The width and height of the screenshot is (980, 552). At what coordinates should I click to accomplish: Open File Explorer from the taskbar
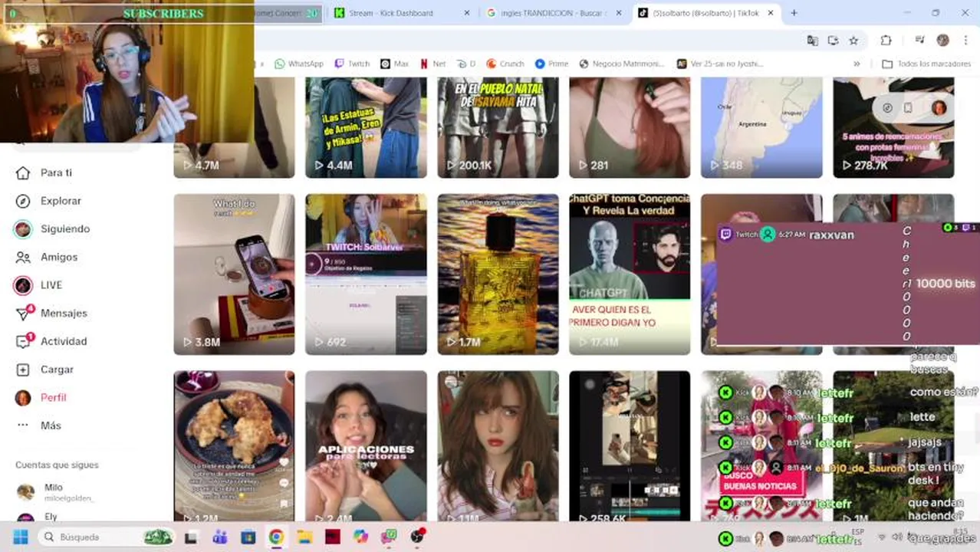click(304, 537)
